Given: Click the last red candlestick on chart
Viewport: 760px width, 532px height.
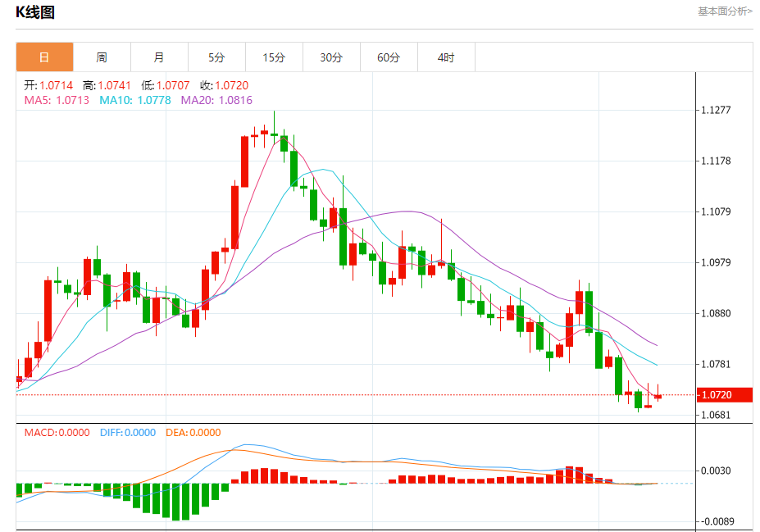Looking at the screenshot, I should tap(658, 396).
